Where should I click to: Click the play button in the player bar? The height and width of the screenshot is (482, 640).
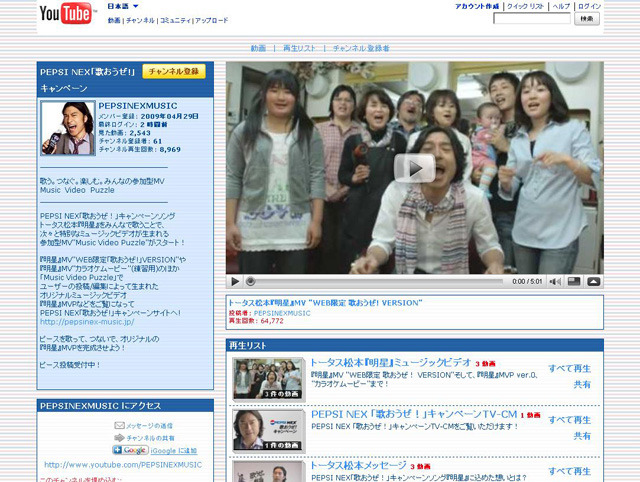click(x=235, y=282)
